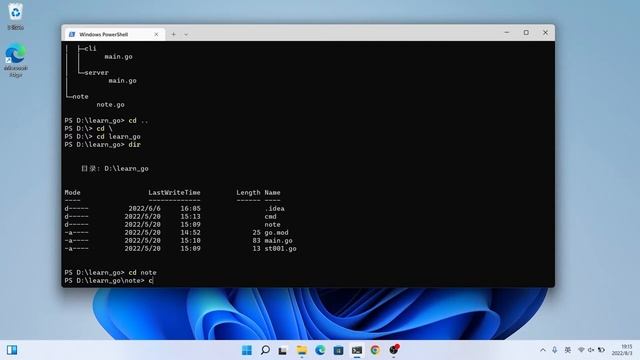Select the Windows PowerShell tab
Viewport: 640px width, 360px height.
point(114,34)
